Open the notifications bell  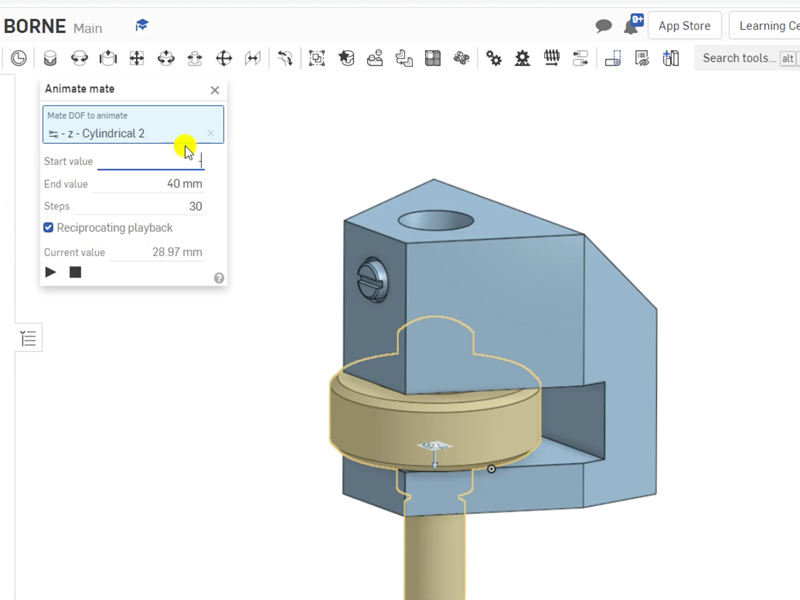pyautogui.click(x=632, y=26)
